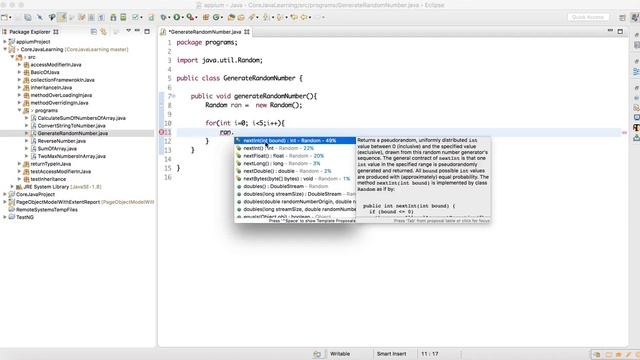The width and height of the screenshot is (640, 360).
Task: Click the New Java Class green icon
Action: point(216,17)
